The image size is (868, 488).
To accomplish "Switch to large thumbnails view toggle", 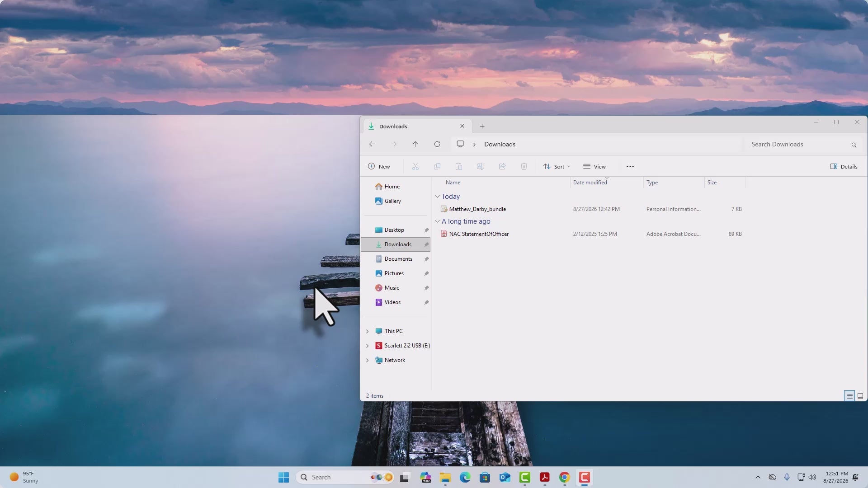I will point(860,396).
